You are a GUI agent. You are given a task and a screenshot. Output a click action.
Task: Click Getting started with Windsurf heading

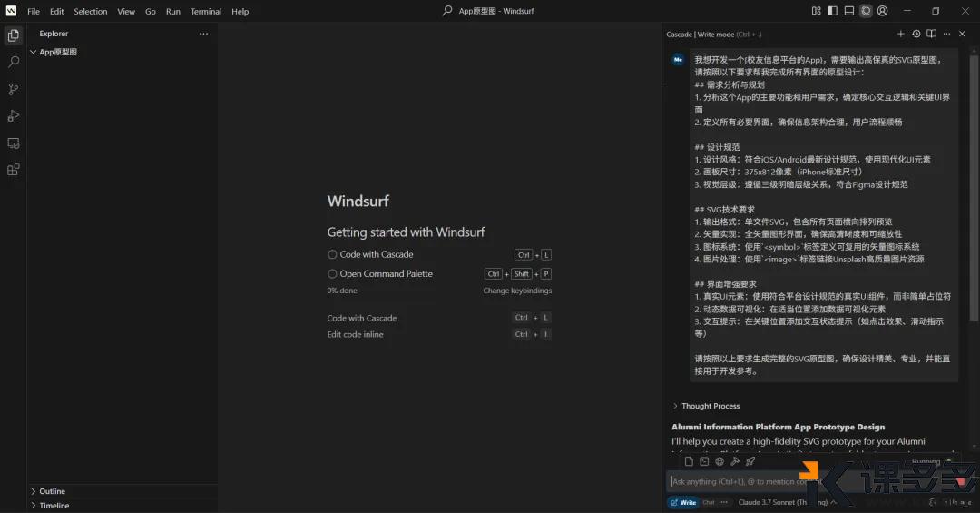pos(406,232)
